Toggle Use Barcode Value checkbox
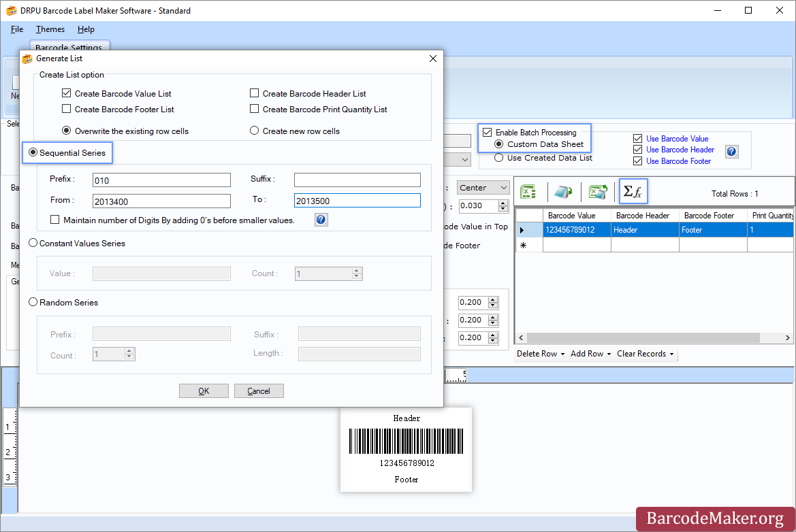796x532 pixels. click(637, 139)
